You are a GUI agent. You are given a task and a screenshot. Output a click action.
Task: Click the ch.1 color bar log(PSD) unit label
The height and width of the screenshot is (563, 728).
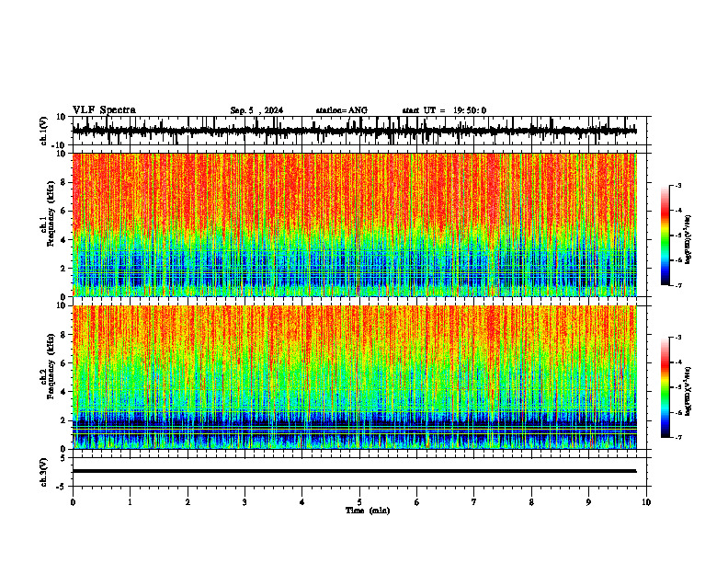point(688,240)
